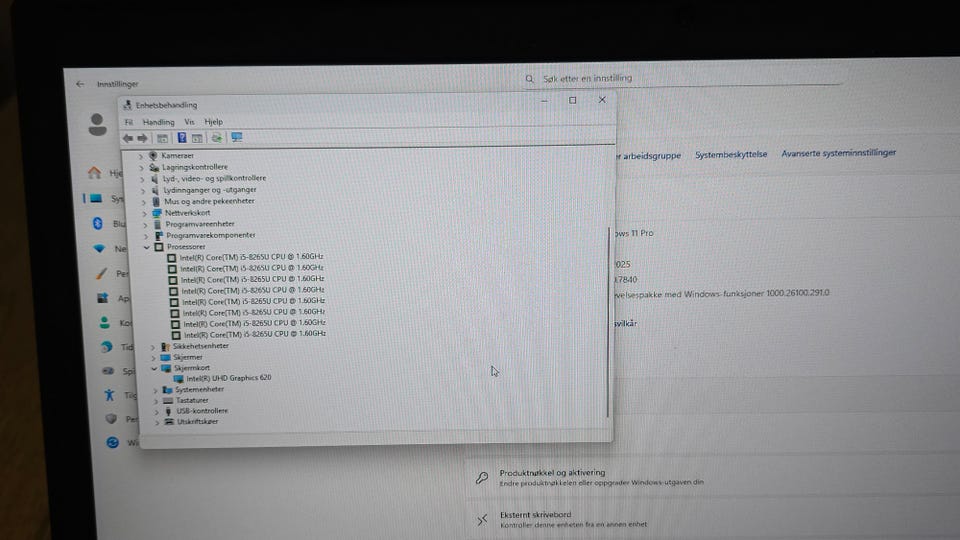Click the Sikkerhetsenheter icon
The width and height of the screenshot is (960, 540).
point(165,347)
